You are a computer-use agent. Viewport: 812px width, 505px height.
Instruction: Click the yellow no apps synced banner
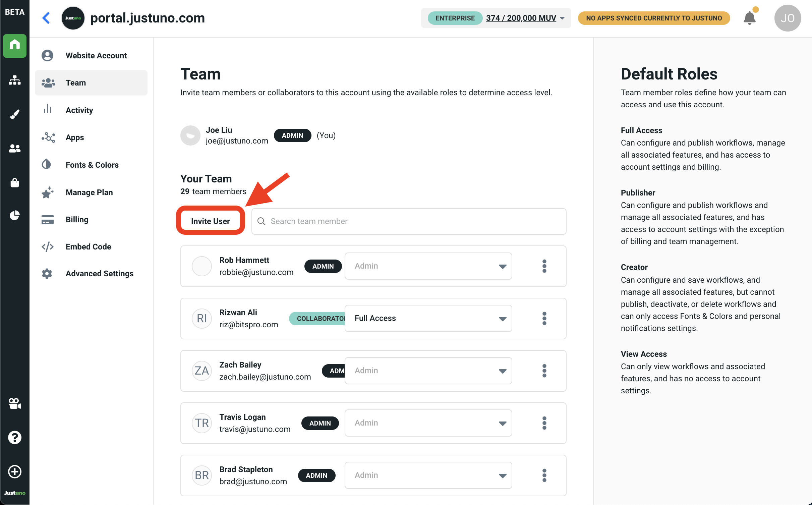[653, 18]
